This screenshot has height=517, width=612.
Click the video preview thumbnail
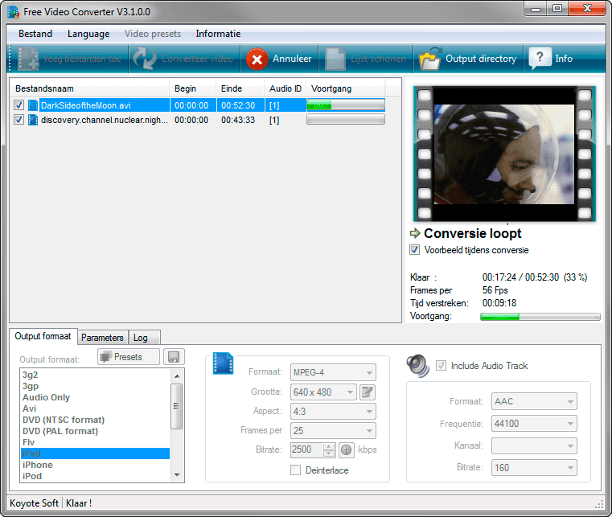click(504, 154)
